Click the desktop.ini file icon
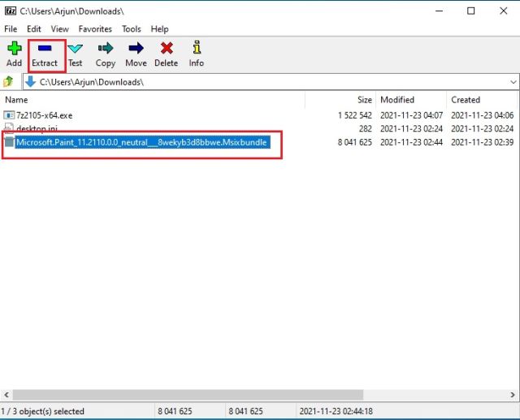The image size is (520, 420). click(x=9, y=128)
